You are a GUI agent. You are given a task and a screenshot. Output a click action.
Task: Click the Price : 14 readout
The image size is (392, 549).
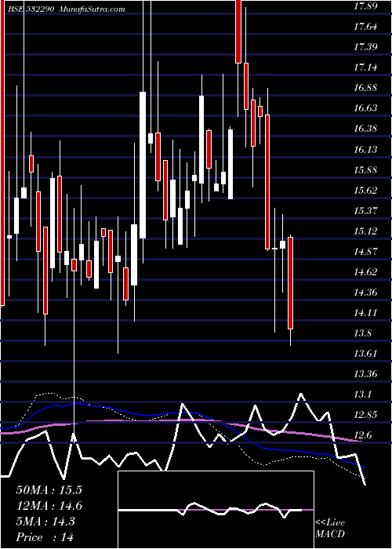tap(45, 536)
